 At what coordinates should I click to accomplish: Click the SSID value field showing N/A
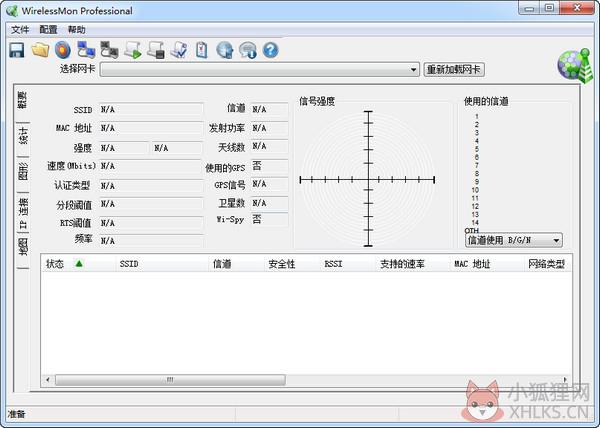[151, 110]
